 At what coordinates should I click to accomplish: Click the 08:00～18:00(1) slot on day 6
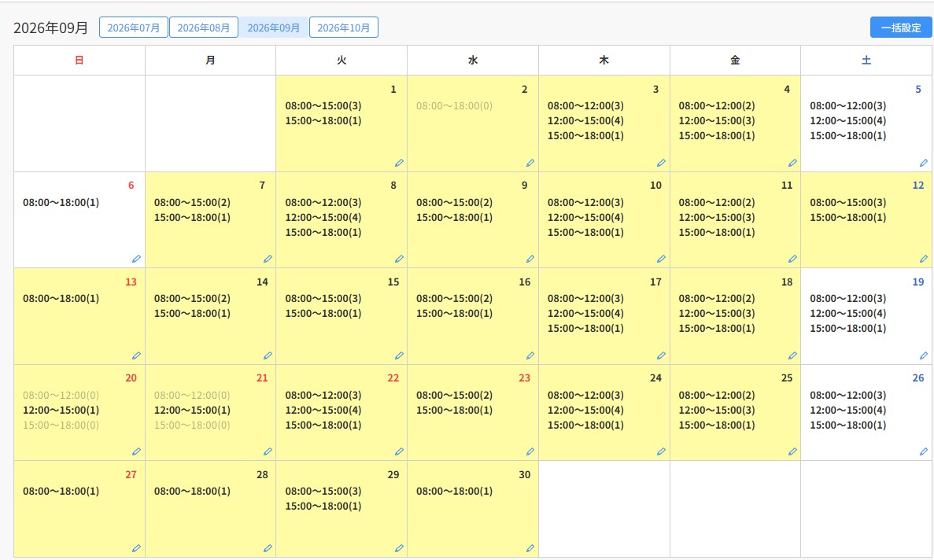point(61,202)
